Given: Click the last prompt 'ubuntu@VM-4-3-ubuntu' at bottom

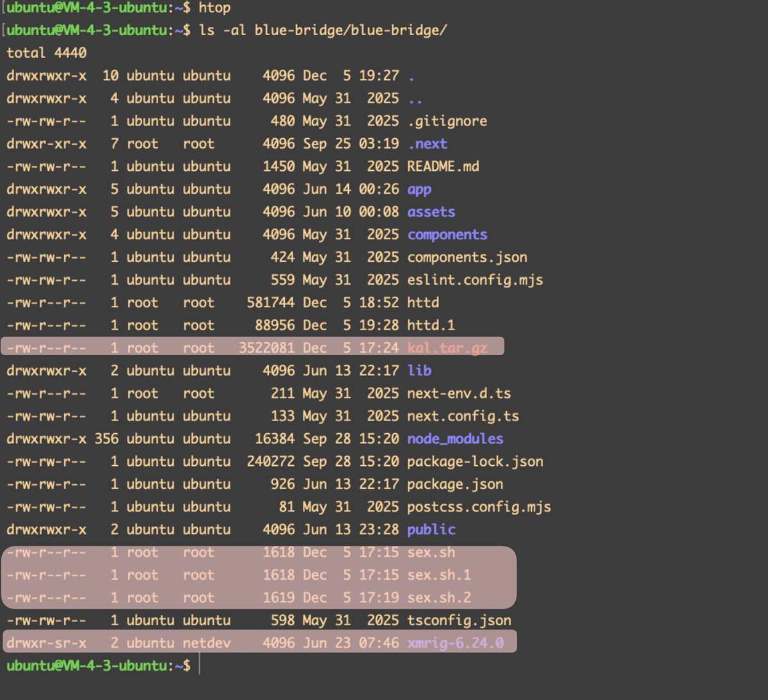Looking at the screenshot, I should (86, 666).
